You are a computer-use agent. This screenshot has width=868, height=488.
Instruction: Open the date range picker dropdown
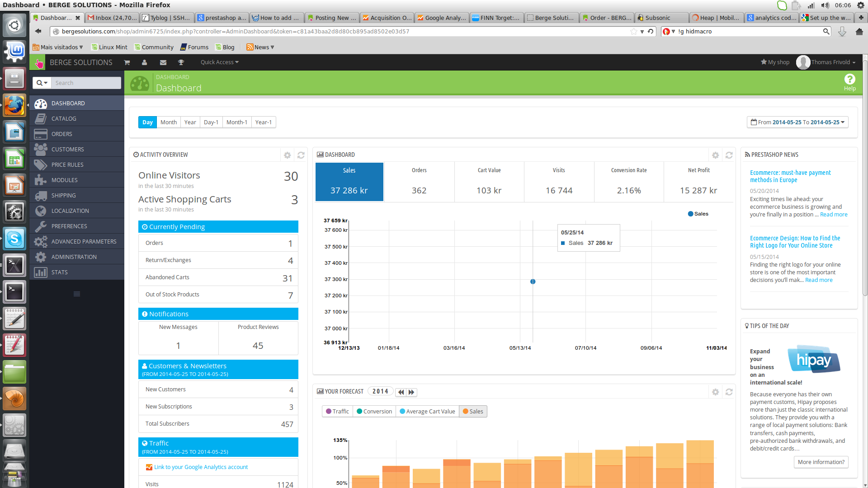(797, 122)
